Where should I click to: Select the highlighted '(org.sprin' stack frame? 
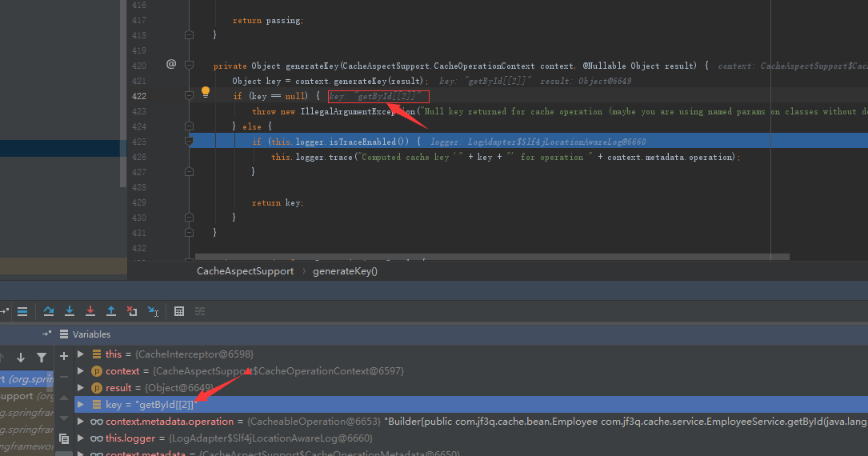pos(26,379)
